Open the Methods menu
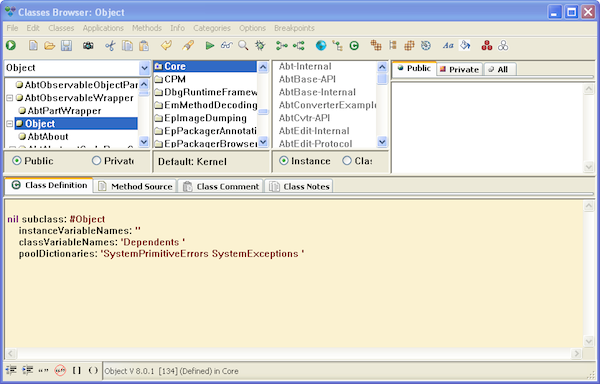 [x=147, y=28]
